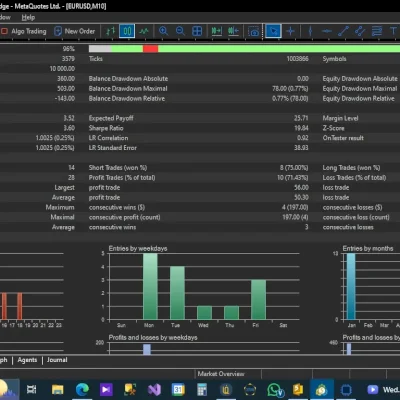Click the 'Z-Score' label
400x400 pixels.
click(x=333, y=128)
